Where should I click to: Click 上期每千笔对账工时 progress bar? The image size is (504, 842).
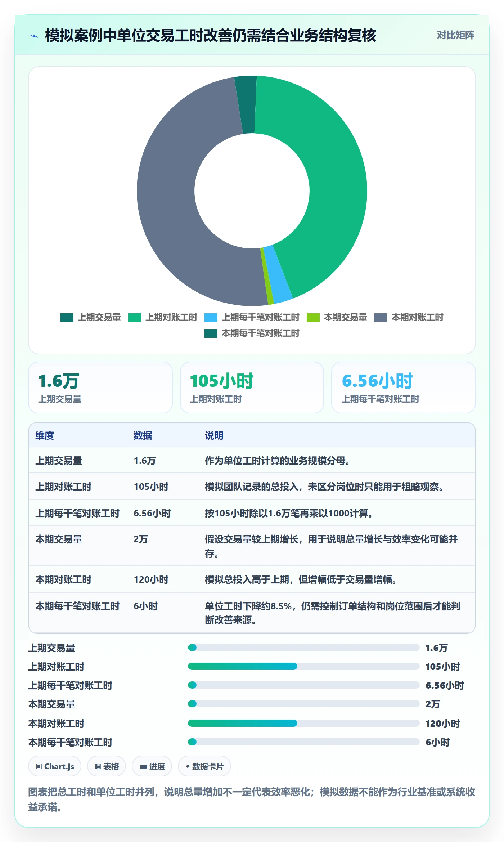click(x=303, y=685)
